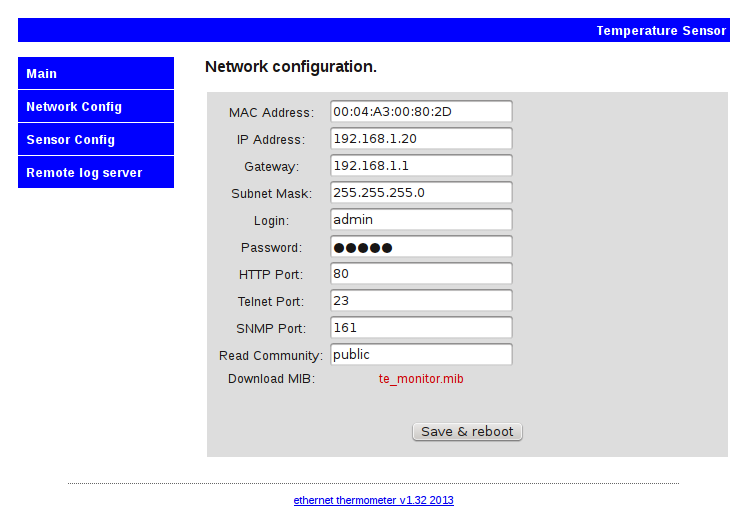
Task: Click the HTTP Port label
Action: tap(270, 275)
